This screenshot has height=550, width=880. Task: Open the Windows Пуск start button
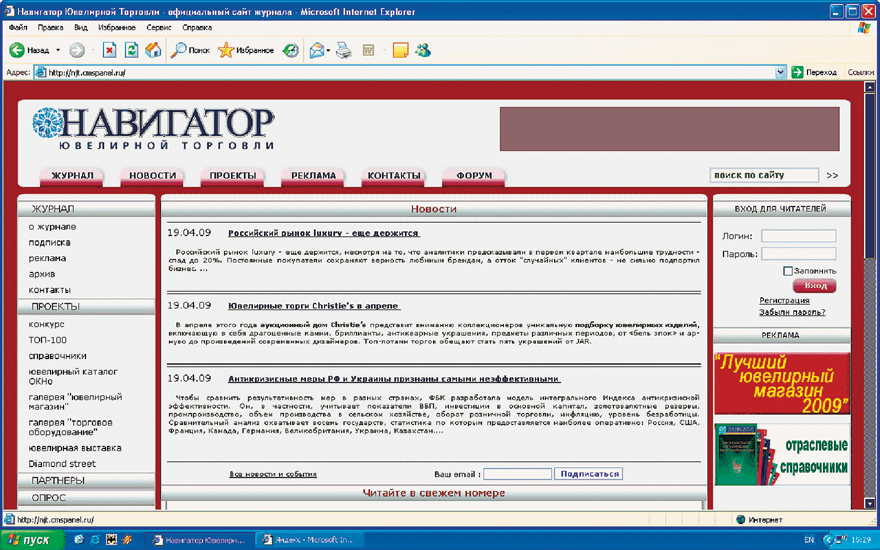tap(31, 540)
